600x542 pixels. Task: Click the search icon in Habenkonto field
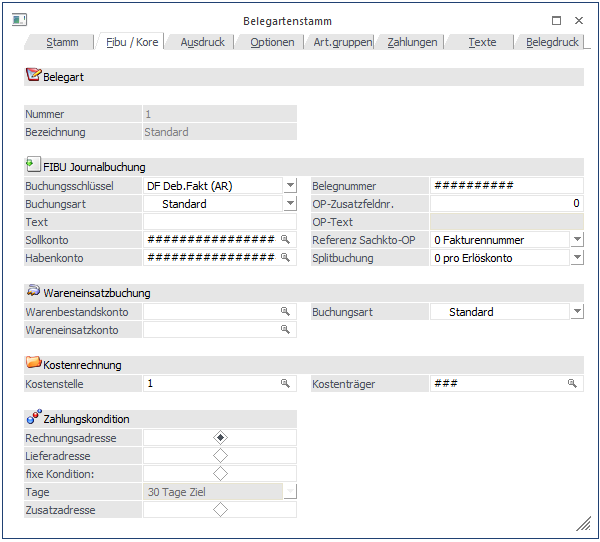click(x=285, y=258)
